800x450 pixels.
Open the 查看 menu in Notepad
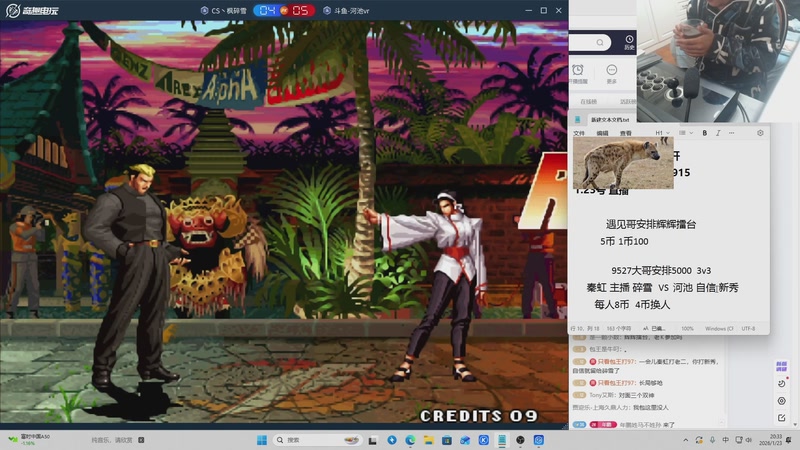[x=626, y=133]
